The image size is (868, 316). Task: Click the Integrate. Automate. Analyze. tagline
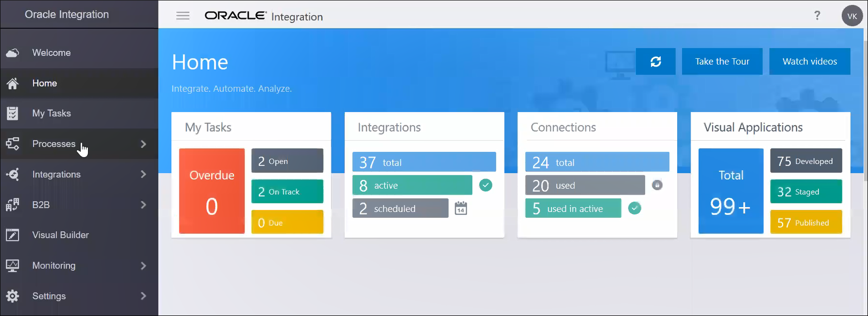[232, 88]
